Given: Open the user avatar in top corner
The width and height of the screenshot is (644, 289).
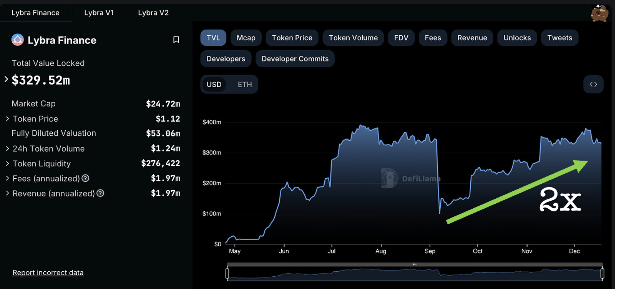Looking at the screenshot, I should [x=599, y=13].
